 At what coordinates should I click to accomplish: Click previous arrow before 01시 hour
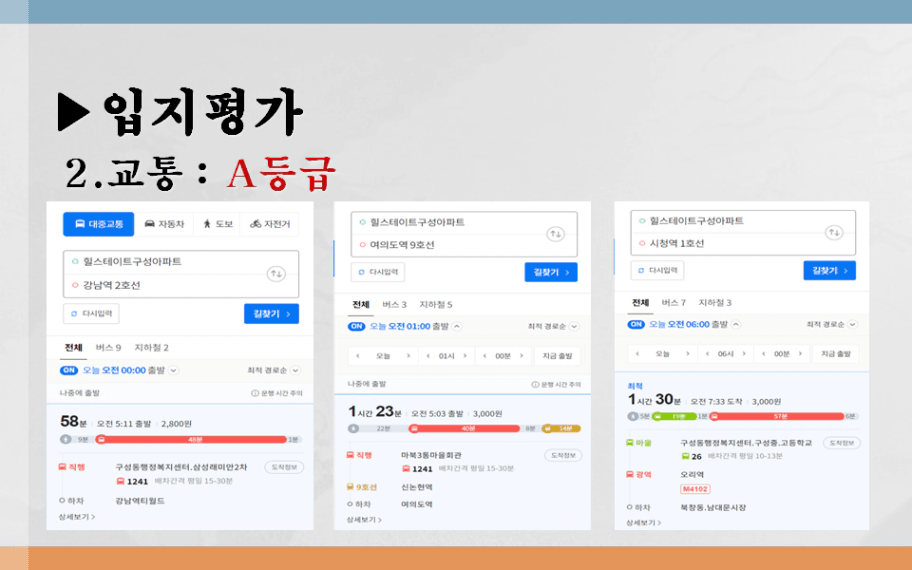[x=428, y=356]
